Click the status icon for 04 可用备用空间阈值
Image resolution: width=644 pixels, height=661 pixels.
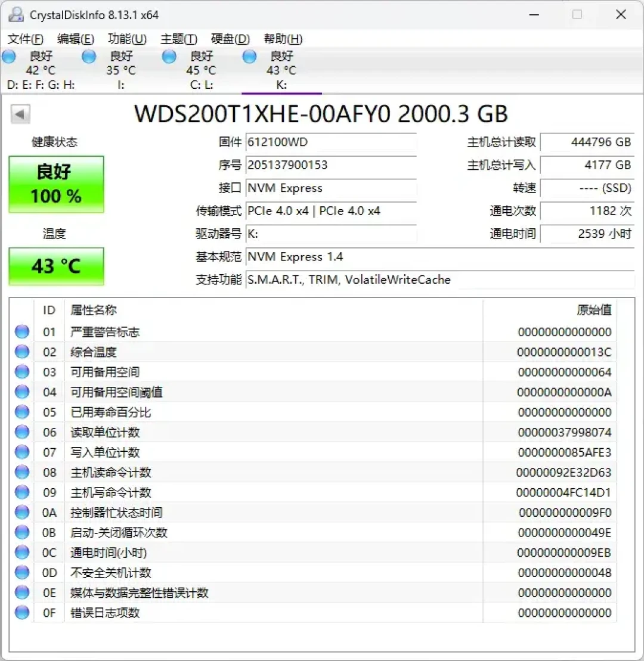point(22,392)
